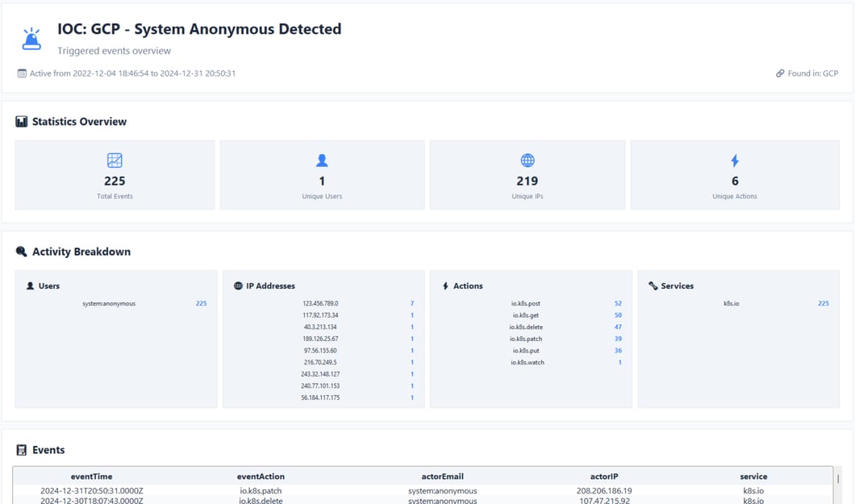Viewport: 855px width, 504px height.
Task: Select IP address 123.456.789.0
Action: (320, 304)
